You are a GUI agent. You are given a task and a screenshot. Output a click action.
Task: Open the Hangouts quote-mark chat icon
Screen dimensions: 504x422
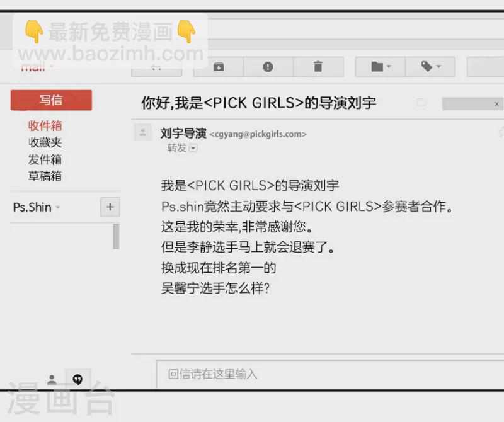(x=77, y=379)
